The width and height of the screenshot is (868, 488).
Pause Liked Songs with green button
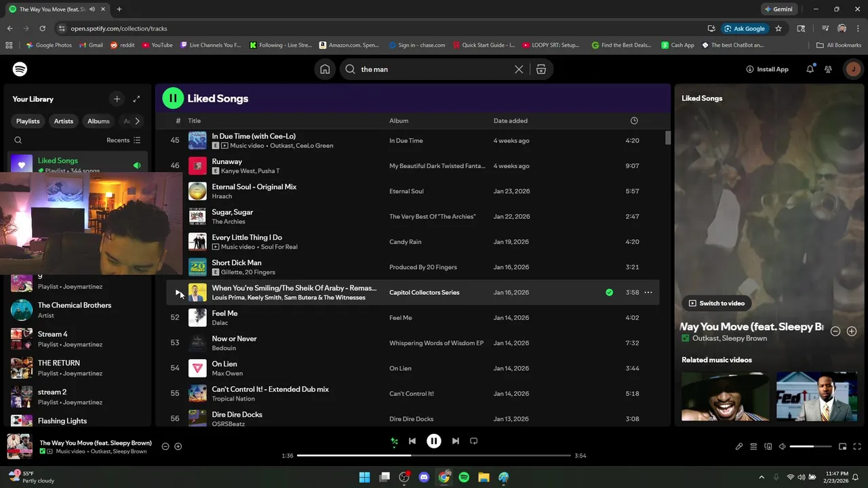point(173,98)
